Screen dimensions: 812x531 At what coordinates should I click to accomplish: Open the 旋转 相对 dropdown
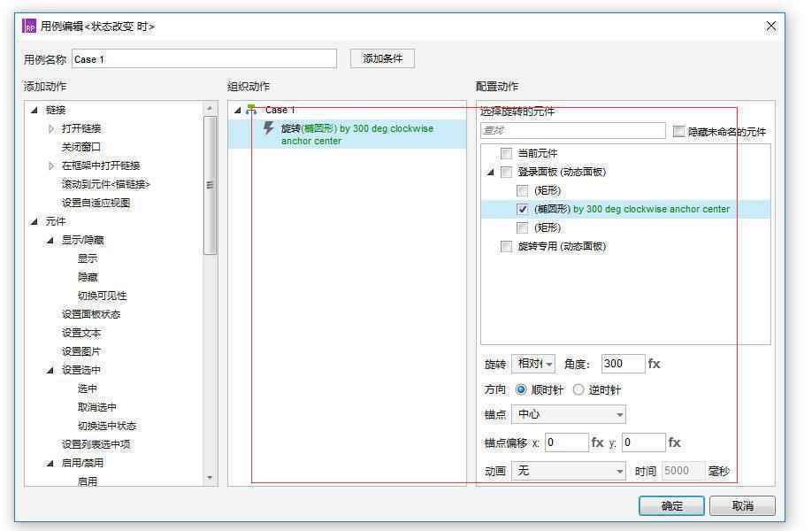click(532, 364)
